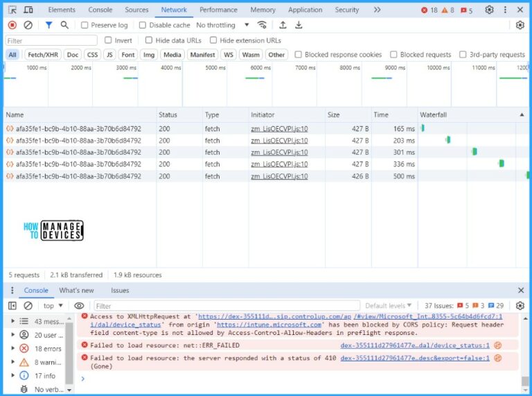Enable Disable cache checkbox
The image size is (532, 396).
pyautogui.click(x=143, y=25)
